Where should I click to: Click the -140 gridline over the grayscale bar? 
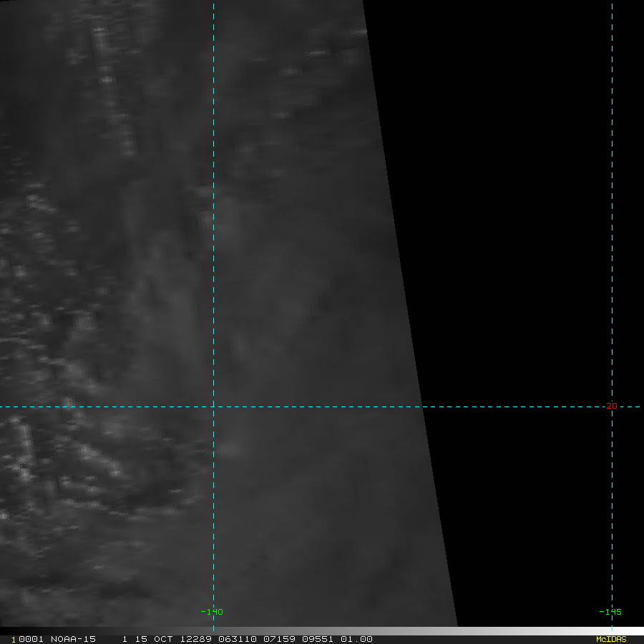(x=213, y=631)
